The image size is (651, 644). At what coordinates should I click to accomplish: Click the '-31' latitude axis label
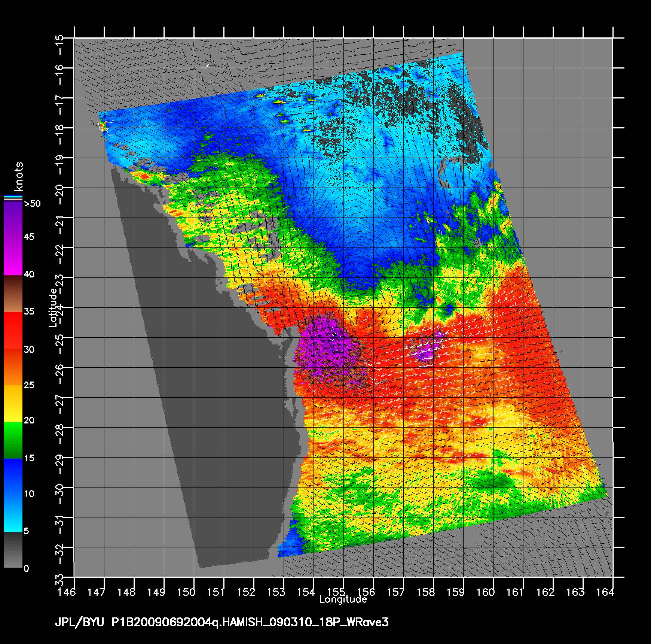click(60, 524)
